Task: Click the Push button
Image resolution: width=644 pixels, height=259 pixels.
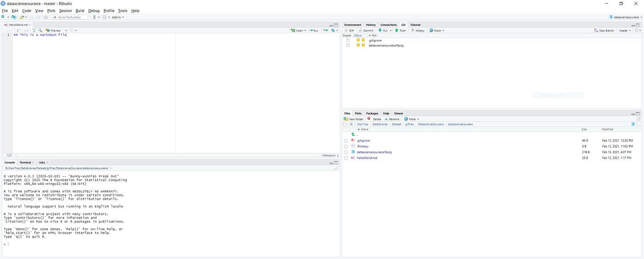Action: (x=400, y=30)
